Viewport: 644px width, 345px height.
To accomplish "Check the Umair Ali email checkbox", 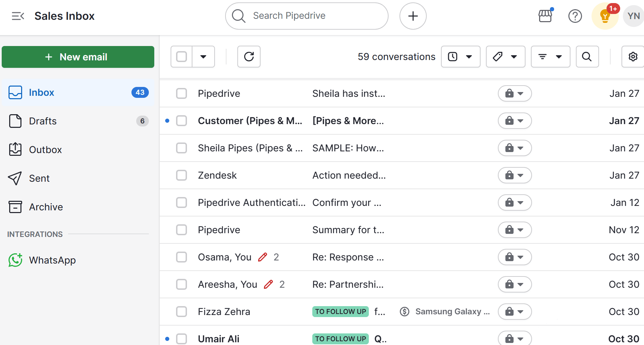I will 182,339.
